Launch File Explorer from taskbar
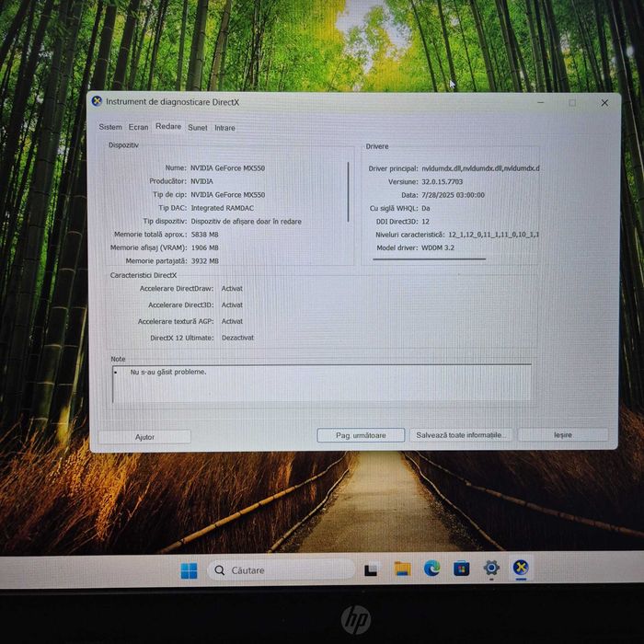 [x=402, y=569]
